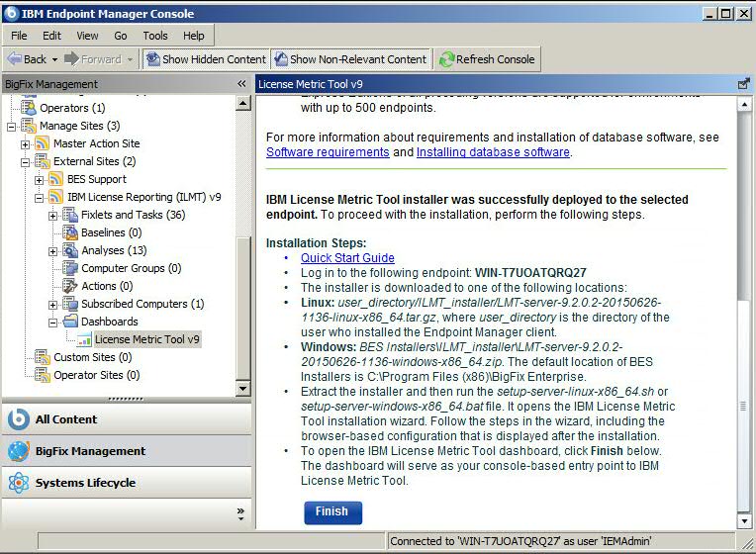Click the Dashboards folder icon
756x554 pixels.
(x=70, y=322)
